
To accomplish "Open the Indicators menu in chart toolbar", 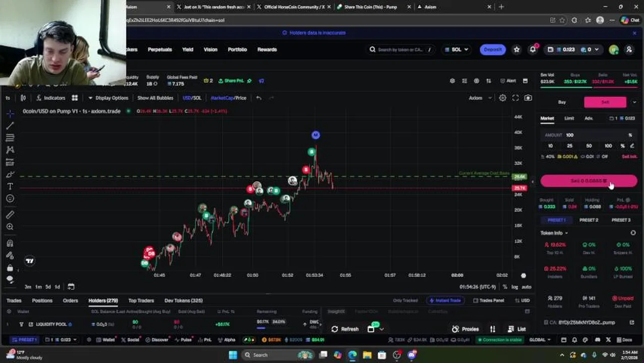I will (x=51, y=98).
